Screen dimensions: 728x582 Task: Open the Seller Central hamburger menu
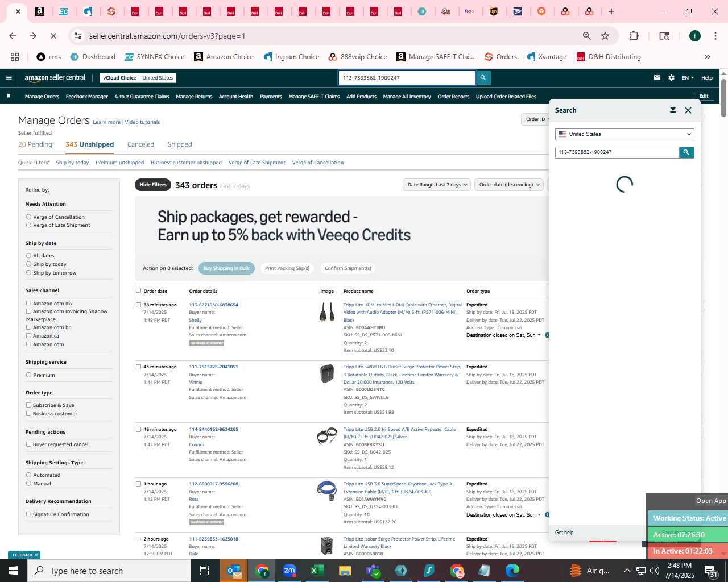pos(9,78)
